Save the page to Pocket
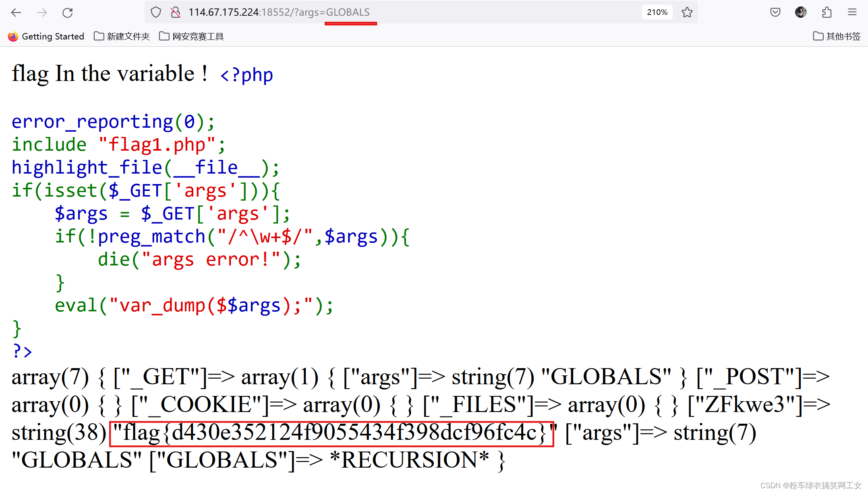This screenshot has height=493, width=868. [x=775, y=12]
